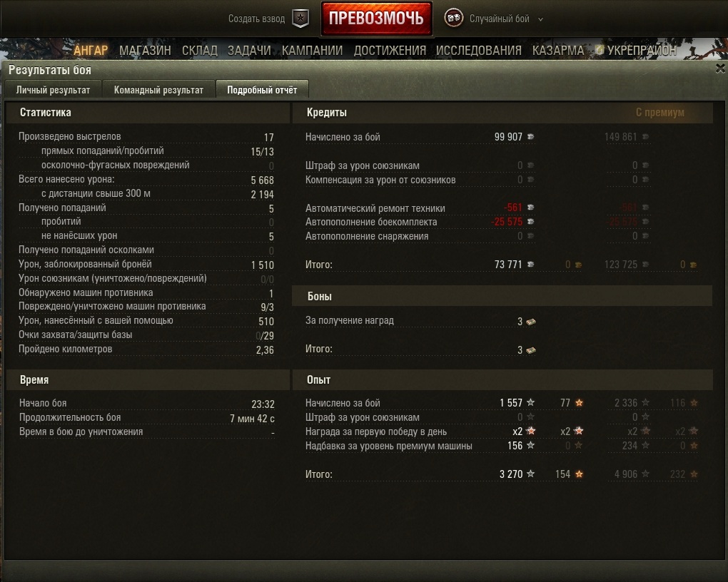Expand the Случайный бой battle type dropdown arrow
The image size is (728, 582).
[x=540, y=19]
